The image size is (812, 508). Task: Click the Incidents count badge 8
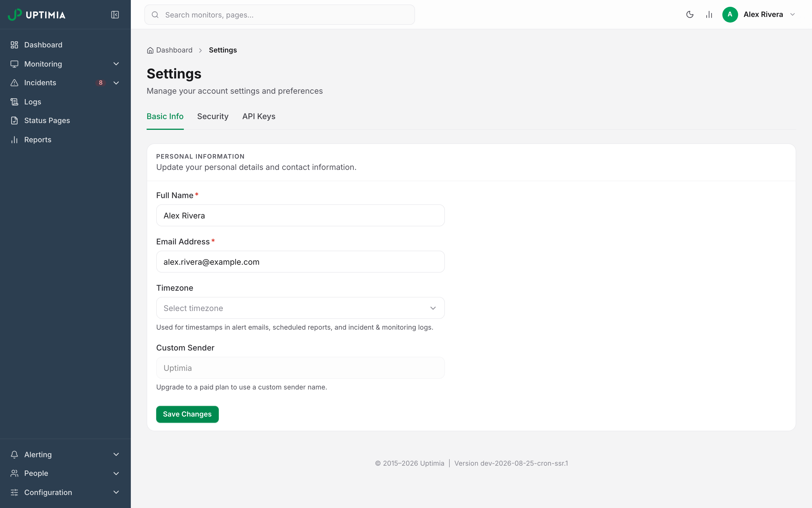[x=101, y=83]
